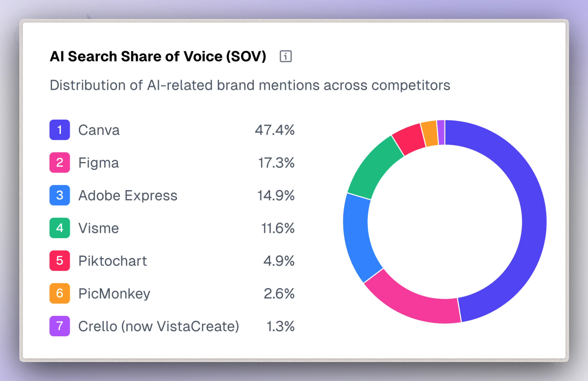Open details for the Adobe Express row
Viewport: 588px width, 381px height.
pyautogui.click(x=128, y=195)
